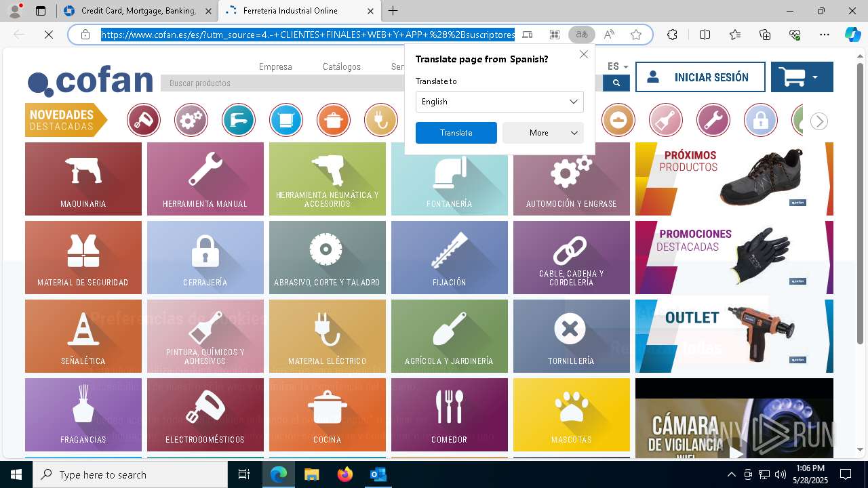Click the hand mixer round icon

(144, 121)
